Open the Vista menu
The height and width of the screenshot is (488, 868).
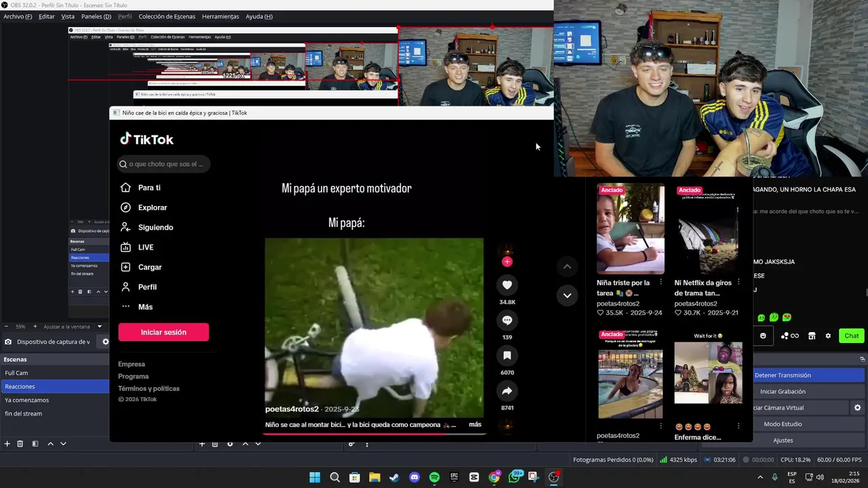[68, 16]
